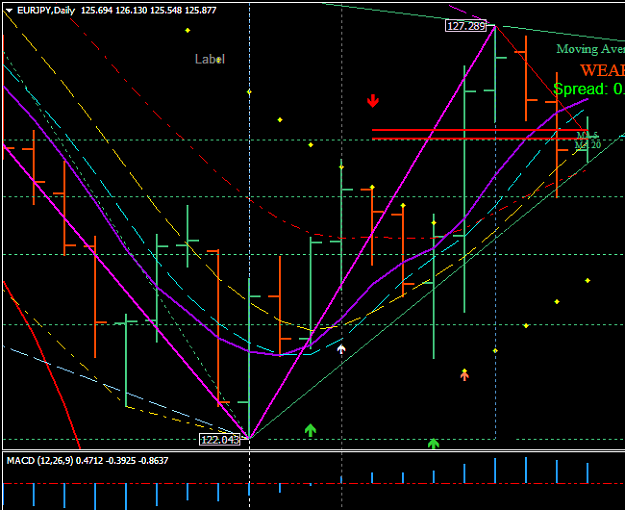The width and height of the screenshot is (625, 510).
Task: Click the OHLC values 125.694 126.130 in title
Action: [x=114, y=10]
